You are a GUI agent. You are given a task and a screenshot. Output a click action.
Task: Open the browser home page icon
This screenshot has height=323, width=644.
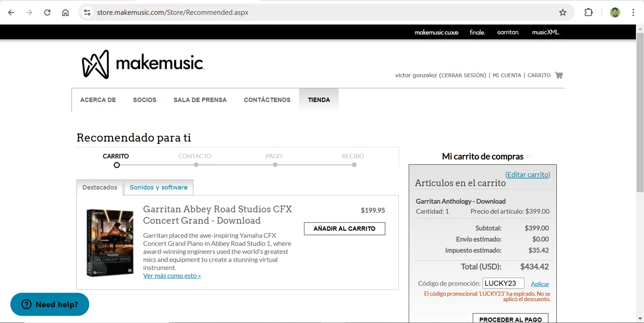(65, 12)
